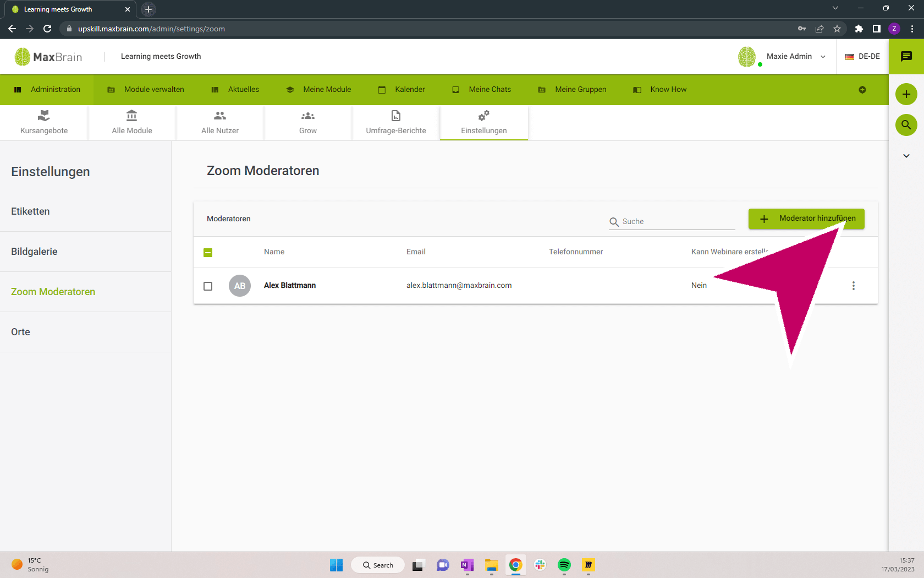Expand the chevron below the search button
This screenshot has height=578, width=924.
click(906, 156)
